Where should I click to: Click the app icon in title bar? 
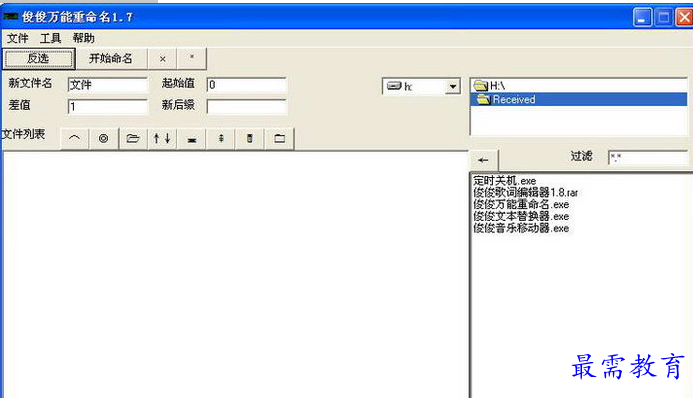click(10, 17)
